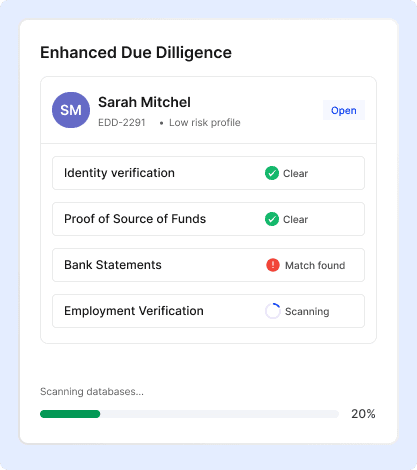Click the green filled progress bar segment
The height and width of the screenshot is (470, 417).
point(70,414)
